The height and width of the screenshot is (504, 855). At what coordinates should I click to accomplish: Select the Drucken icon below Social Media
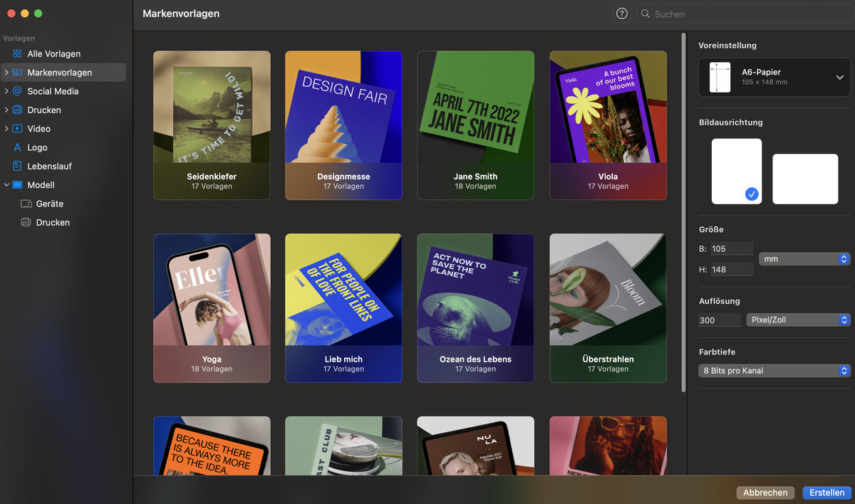[17, 110]
